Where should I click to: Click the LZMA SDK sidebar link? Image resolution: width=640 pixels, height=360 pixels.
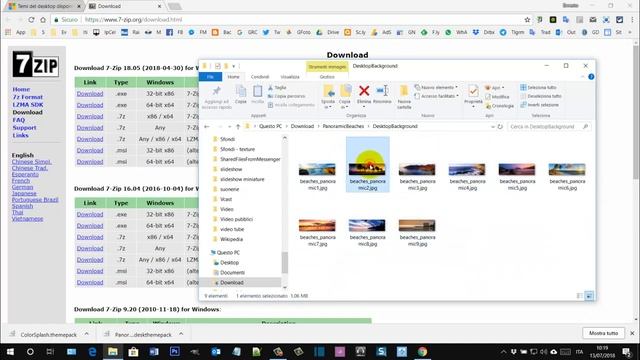(28, 105)
